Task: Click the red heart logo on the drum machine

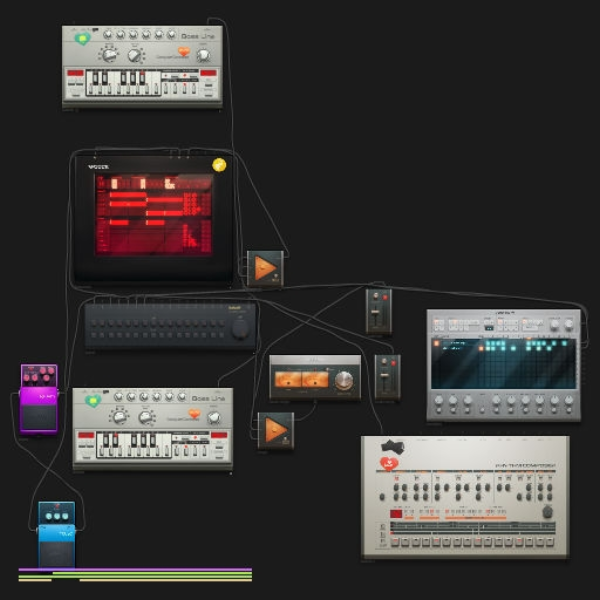Action: [389, 463]
